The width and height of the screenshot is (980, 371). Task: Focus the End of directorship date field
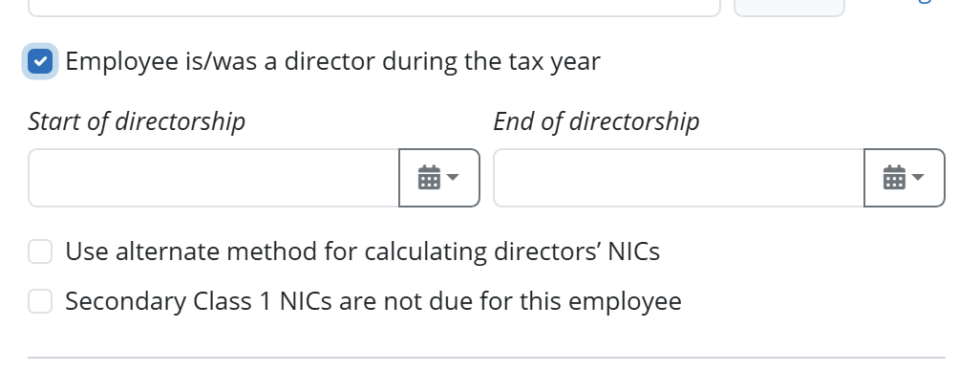pos(679,178)
